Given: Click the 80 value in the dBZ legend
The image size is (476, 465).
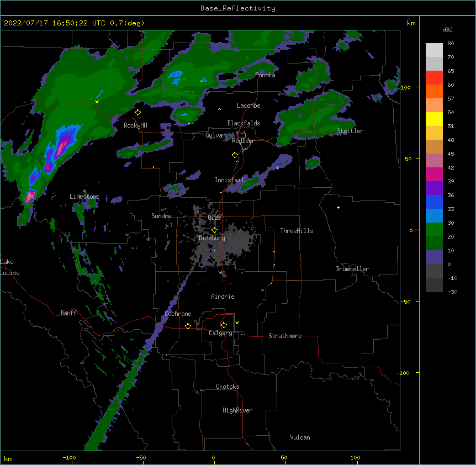Looking at the screenshot, I should tap(451, 44).
